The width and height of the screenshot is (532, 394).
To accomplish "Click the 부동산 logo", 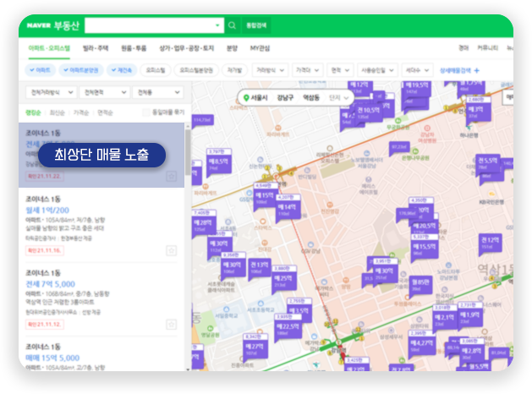I will pos(67,25).
